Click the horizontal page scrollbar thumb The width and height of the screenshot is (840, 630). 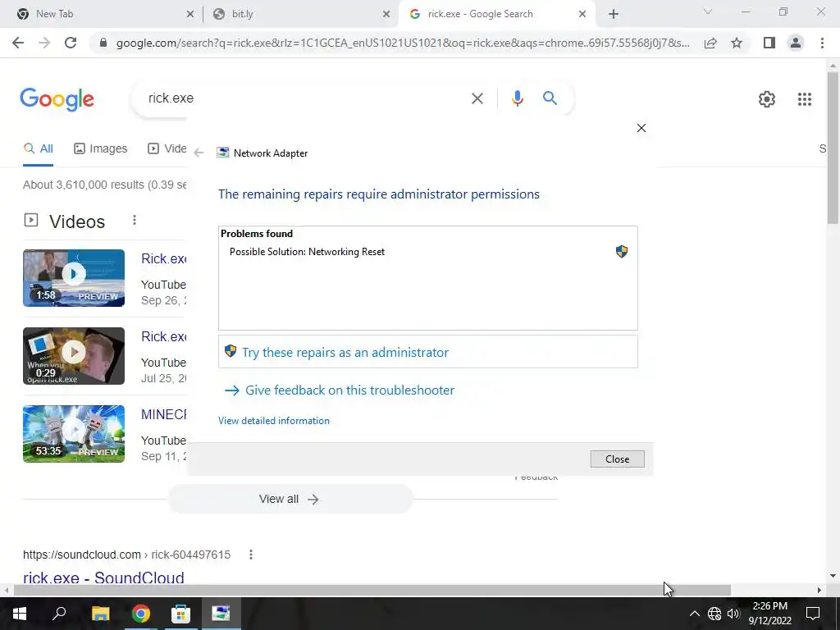pyautogui.click(x=372, y=591)
